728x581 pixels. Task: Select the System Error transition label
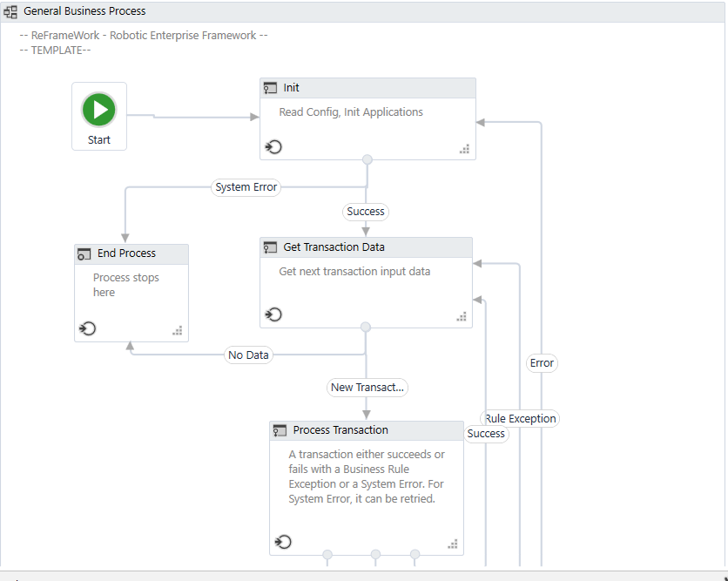pos(246,186)
